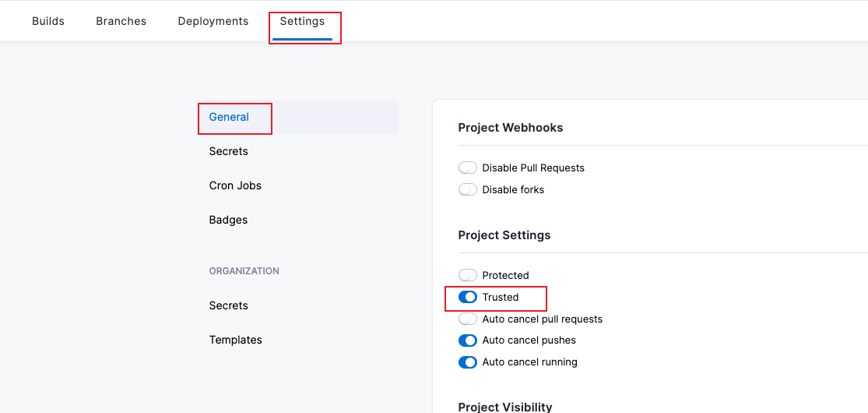The width and height of the screenshot is (868, 413).
Task: Open organization Secrets page
Action: tap(229, 305)
